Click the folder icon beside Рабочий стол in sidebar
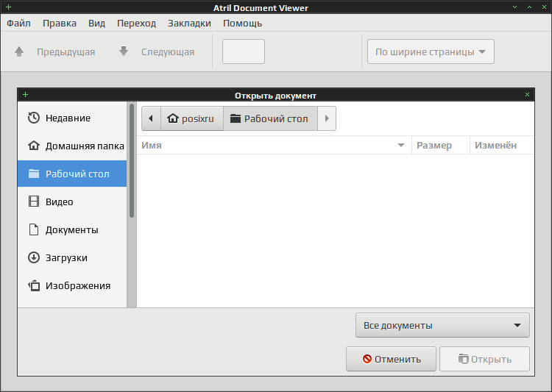 coord(34,174)
